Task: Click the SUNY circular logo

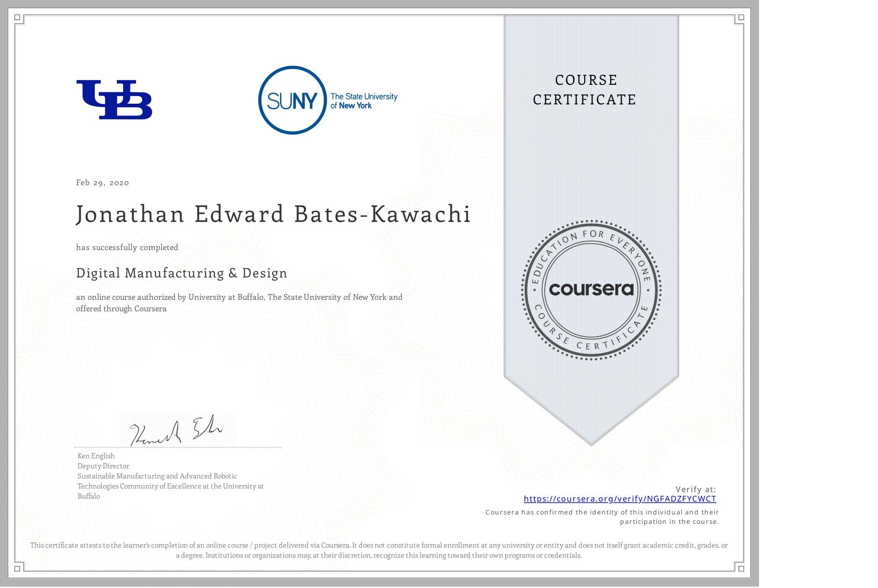Action: click(x=292, y=100)
